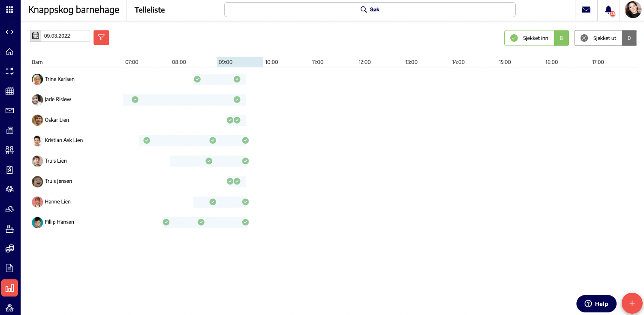Click Jarle Risløw's first check-in marker

click(135, 100)
